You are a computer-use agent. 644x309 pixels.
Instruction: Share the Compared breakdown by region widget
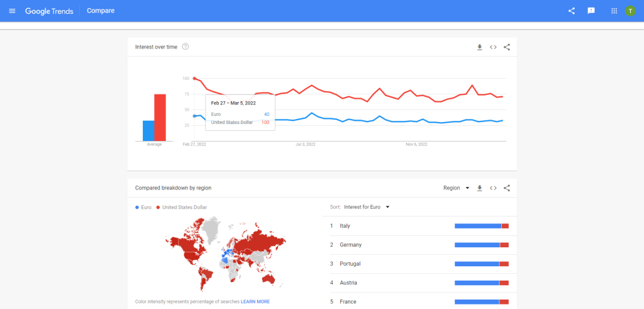(506, 188)
